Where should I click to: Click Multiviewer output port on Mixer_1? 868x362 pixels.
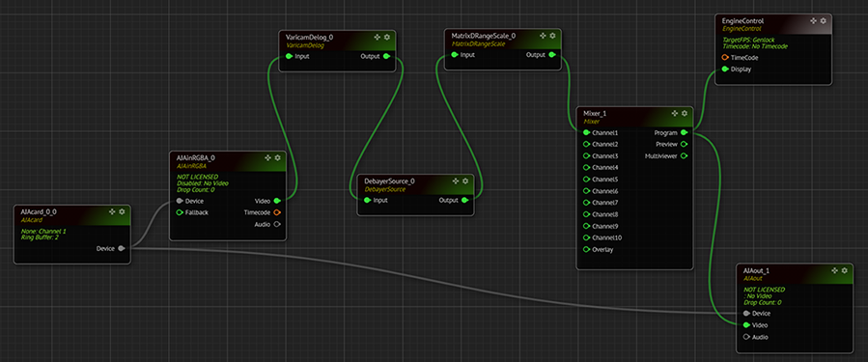pos(684,155)
